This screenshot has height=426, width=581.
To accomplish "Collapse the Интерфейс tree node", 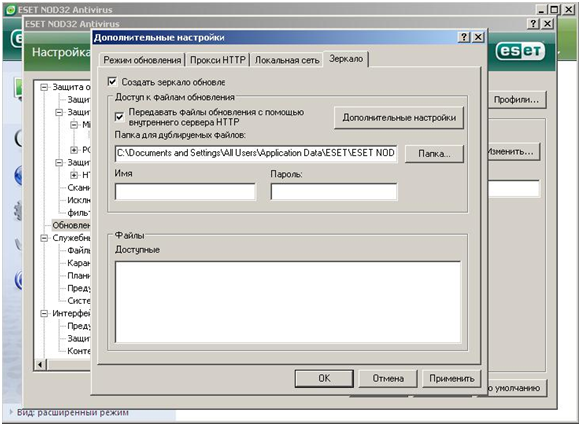I will tap(44, 313).
